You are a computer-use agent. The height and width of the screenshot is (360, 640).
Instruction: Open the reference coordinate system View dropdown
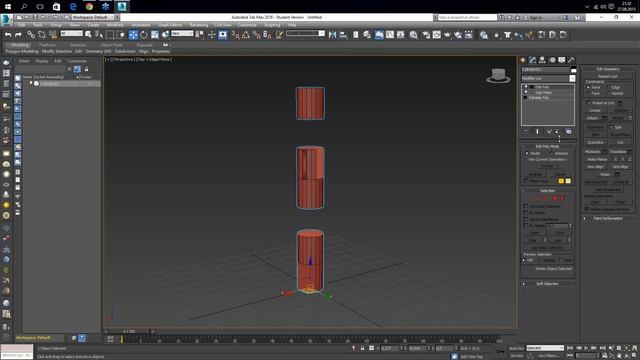tap(182, 34)
